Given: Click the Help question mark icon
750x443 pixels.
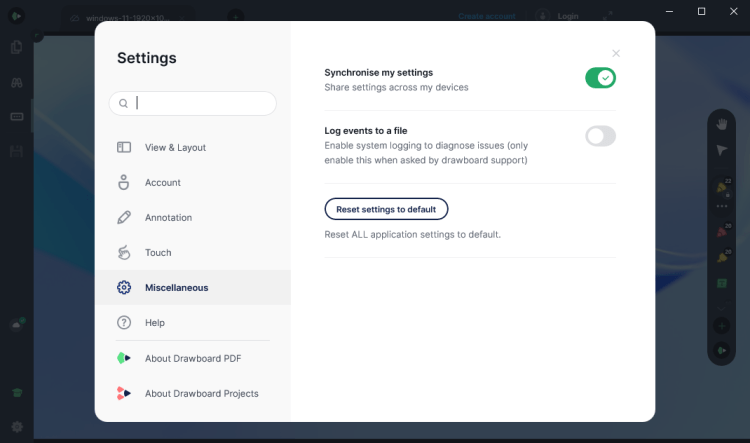Looking at the screenshot, I should point(124,322).
